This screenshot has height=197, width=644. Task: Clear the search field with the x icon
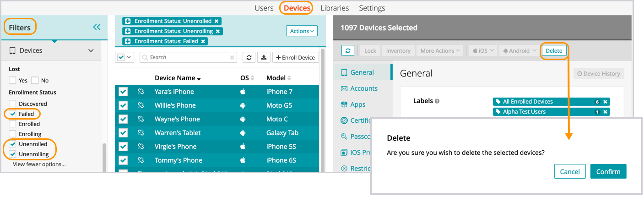[232, 58]
